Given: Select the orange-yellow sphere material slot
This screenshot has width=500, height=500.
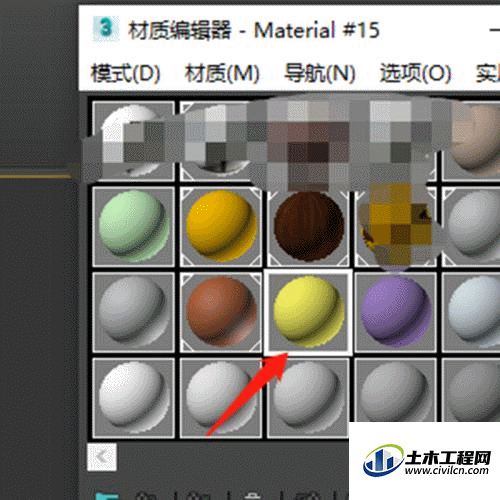Looking at the screenshot, I should click(x=221, y=227).
